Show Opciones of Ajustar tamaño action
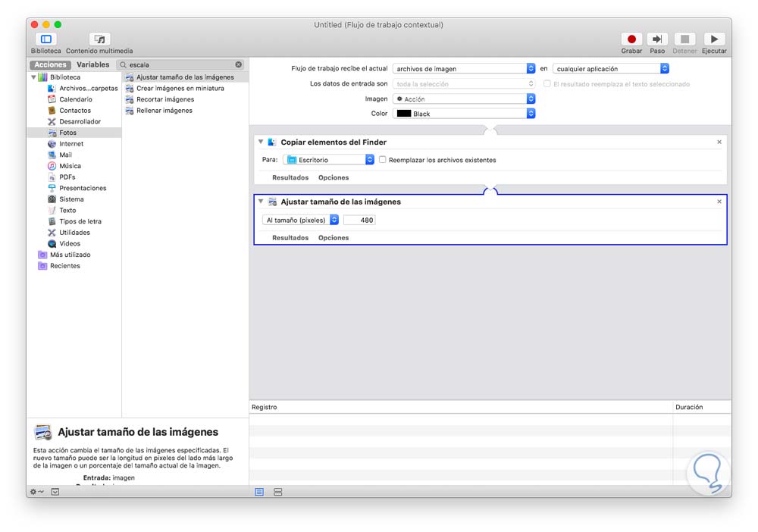The image size is (758, 532). (334, 238)
